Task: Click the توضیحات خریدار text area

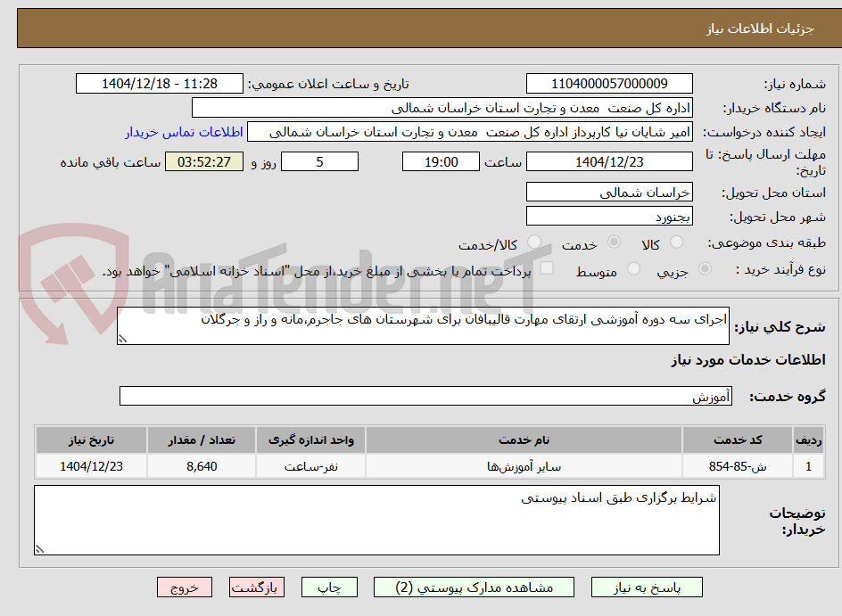Action: [x=377, y=520]
